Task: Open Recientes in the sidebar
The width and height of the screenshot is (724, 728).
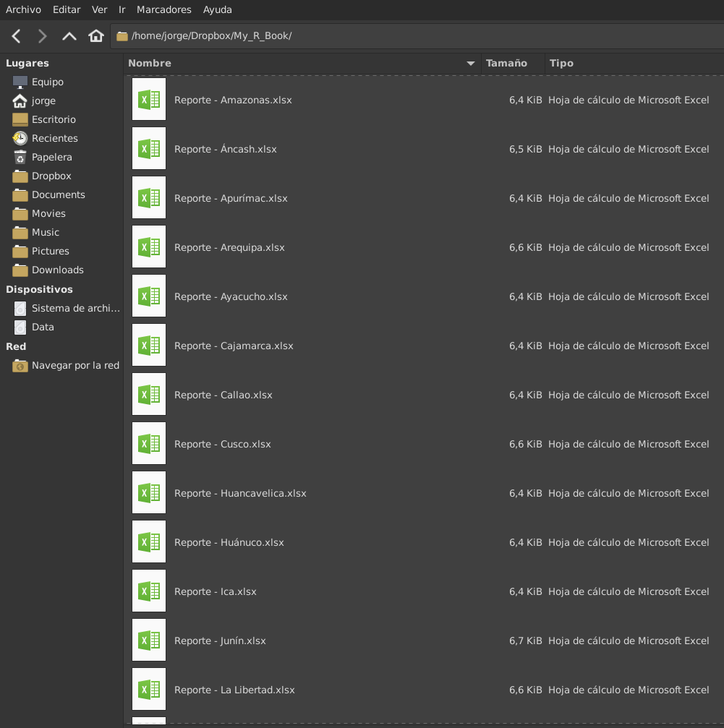Action: 54,138
